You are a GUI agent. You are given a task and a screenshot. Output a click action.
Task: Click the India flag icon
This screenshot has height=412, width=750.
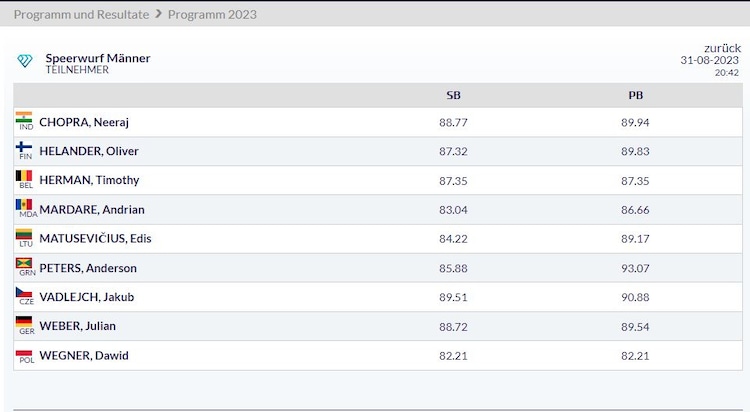click(24, 118)
